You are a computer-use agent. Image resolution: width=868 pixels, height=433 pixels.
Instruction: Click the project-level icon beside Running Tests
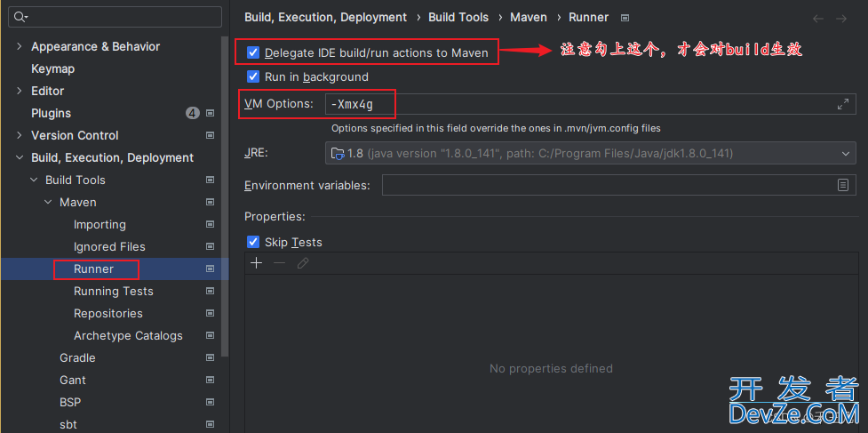click(210, 292)
